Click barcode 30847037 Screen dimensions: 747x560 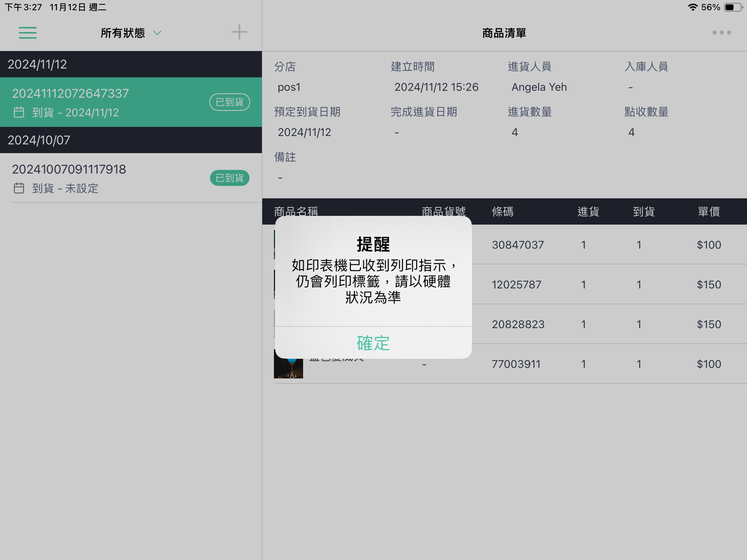tap(518, 245)
